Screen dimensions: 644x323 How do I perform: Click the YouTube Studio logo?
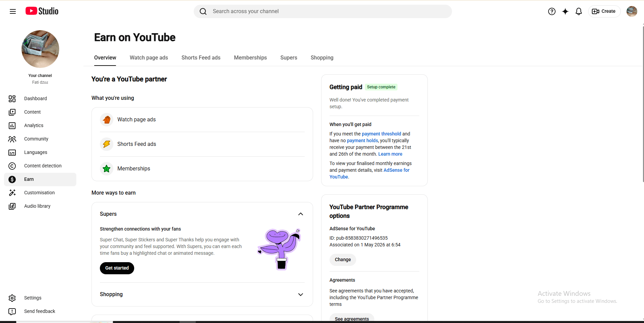click(42, 11)
